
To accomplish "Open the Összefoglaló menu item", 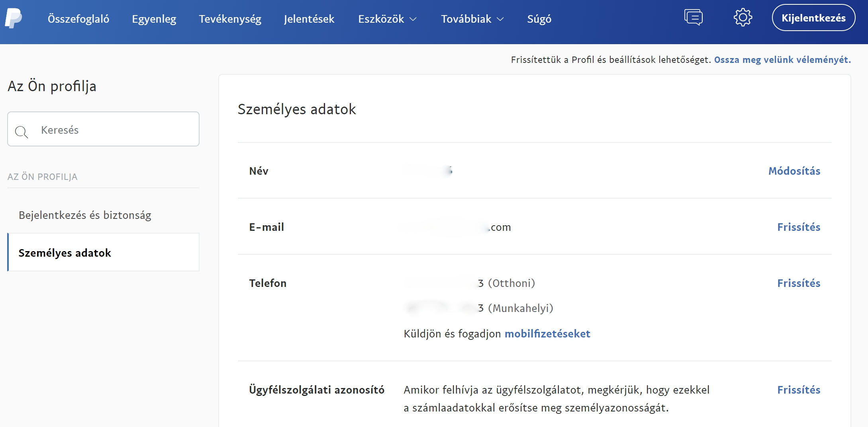I will [x=78, y=19].
